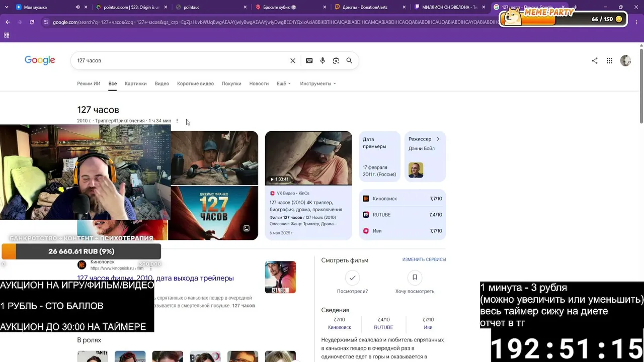This screenshot has width=644, height=362.
Task: Select the Новости search tab
Action: 259,83
